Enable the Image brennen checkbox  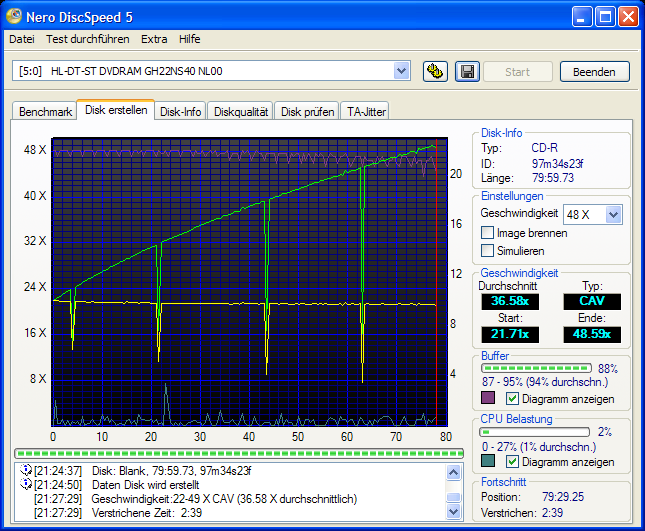(488, 233)
